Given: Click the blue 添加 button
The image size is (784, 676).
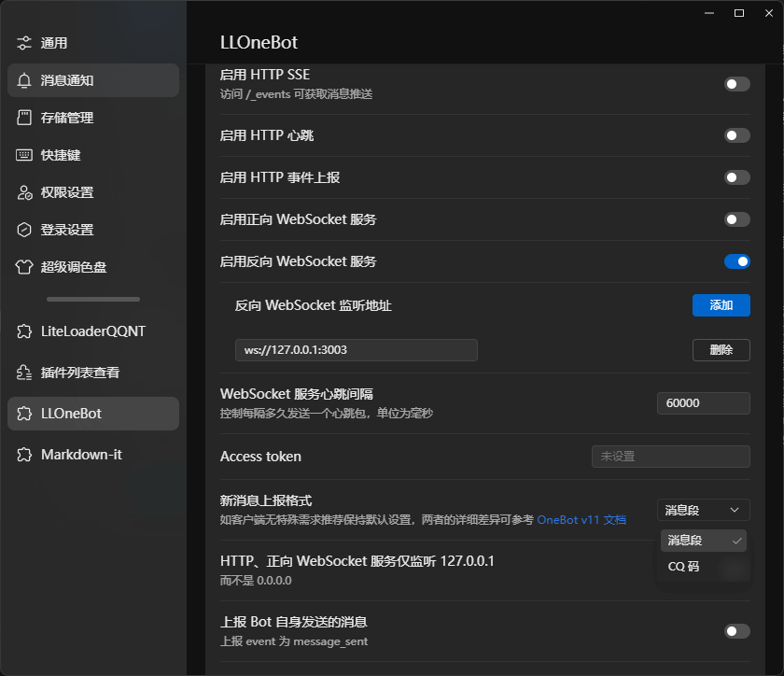Looking at the screenshot, I should coord(721,305).
